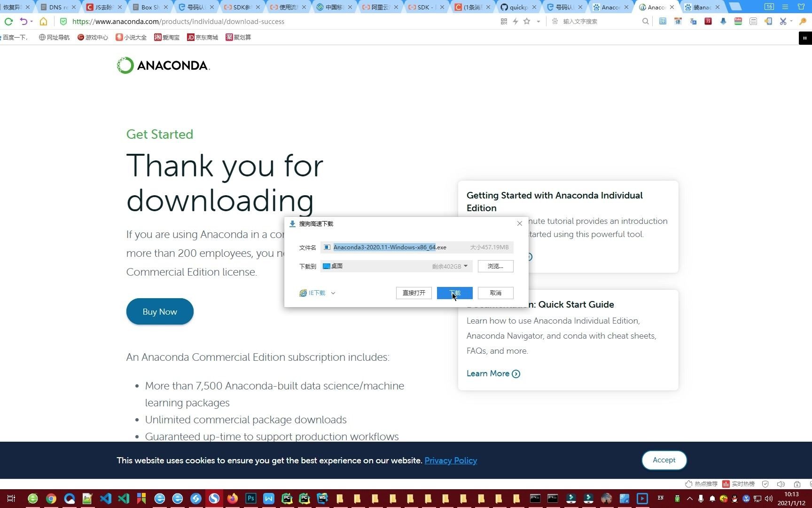Open a new tab
This screenshot has height=508, width=812.
(x=736, y=7)
